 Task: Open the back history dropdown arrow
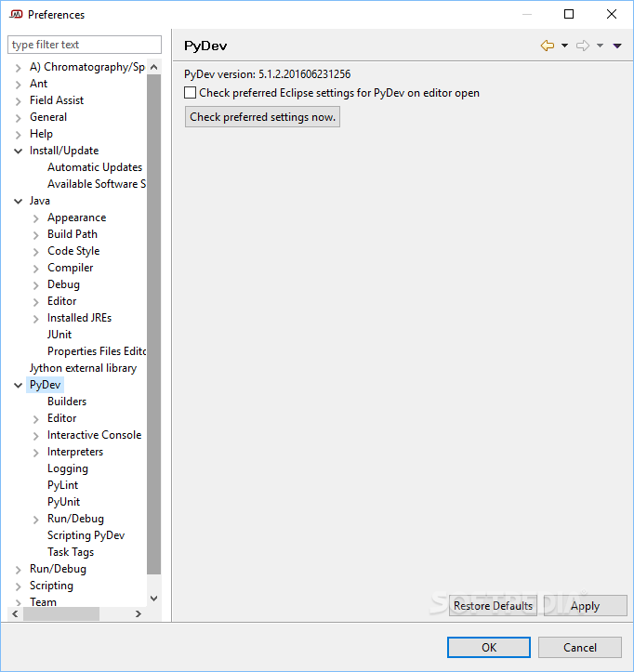point(564,46)
